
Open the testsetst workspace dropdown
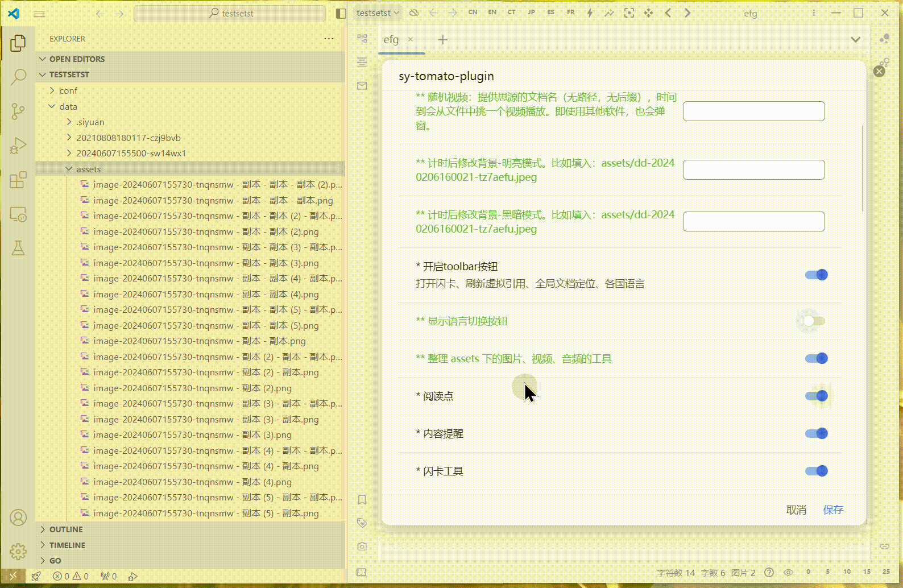(378, 13)
